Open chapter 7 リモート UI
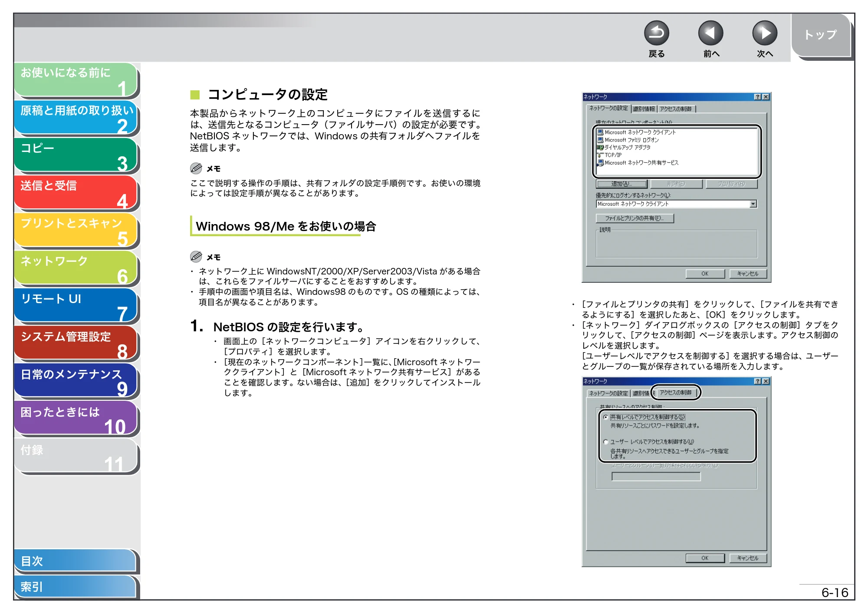 pos(76,306)
